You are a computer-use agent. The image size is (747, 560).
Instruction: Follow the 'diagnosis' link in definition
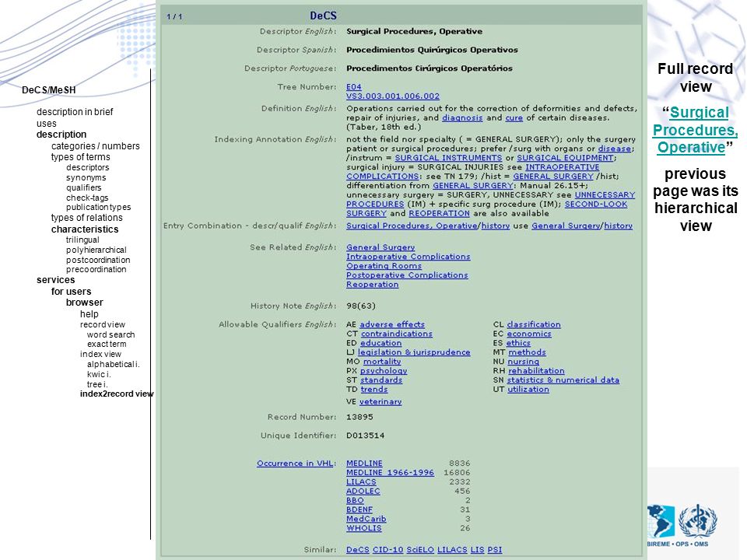[462, 117]
